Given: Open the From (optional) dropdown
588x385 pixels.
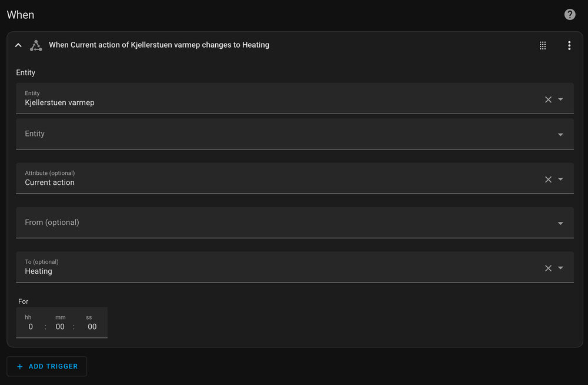Looking at the screenshot, I should 561,224.
